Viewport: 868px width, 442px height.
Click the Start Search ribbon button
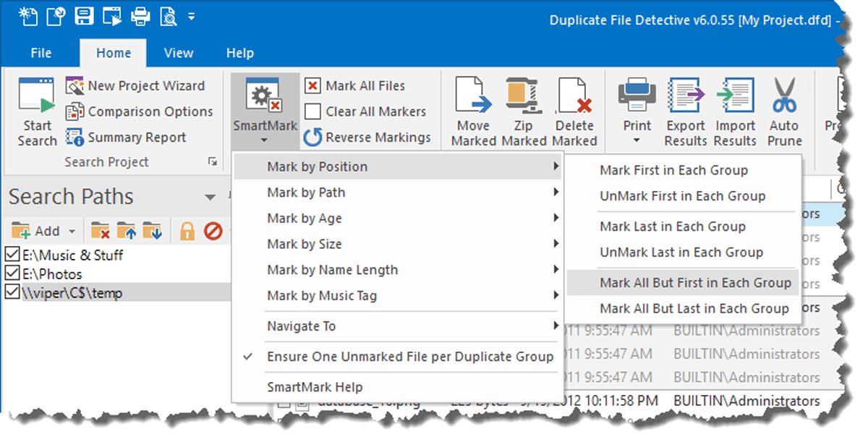37,112
